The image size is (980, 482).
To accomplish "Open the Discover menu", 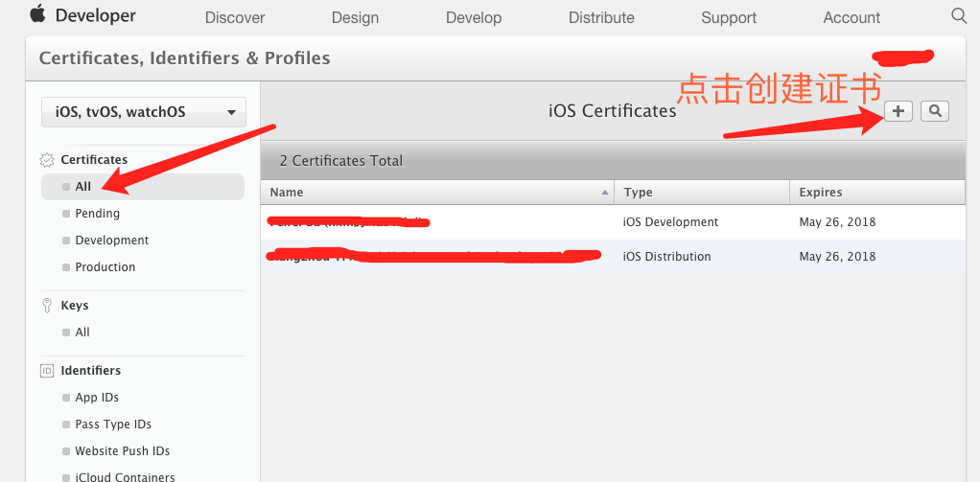I will (235, 17).
